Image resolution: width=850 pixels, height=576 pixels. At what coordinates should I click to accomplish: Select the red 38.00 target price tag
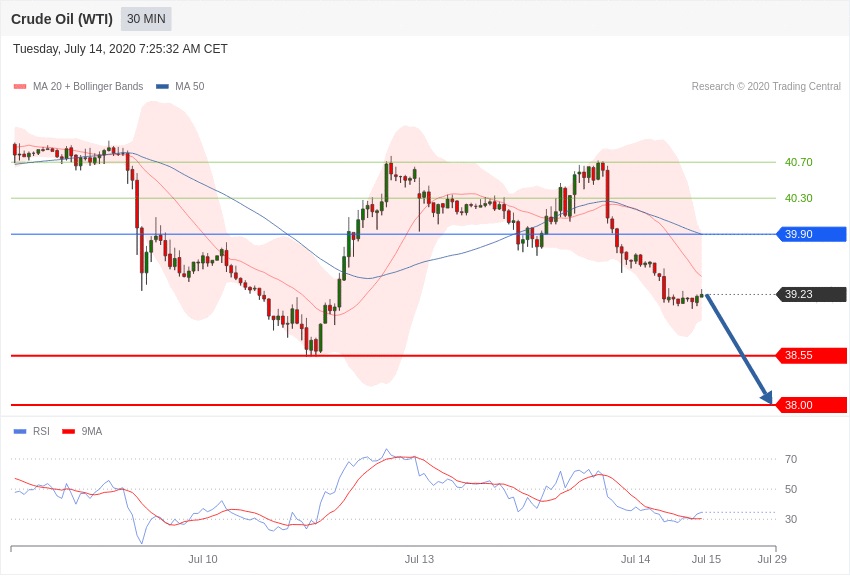tap(811, 405)
